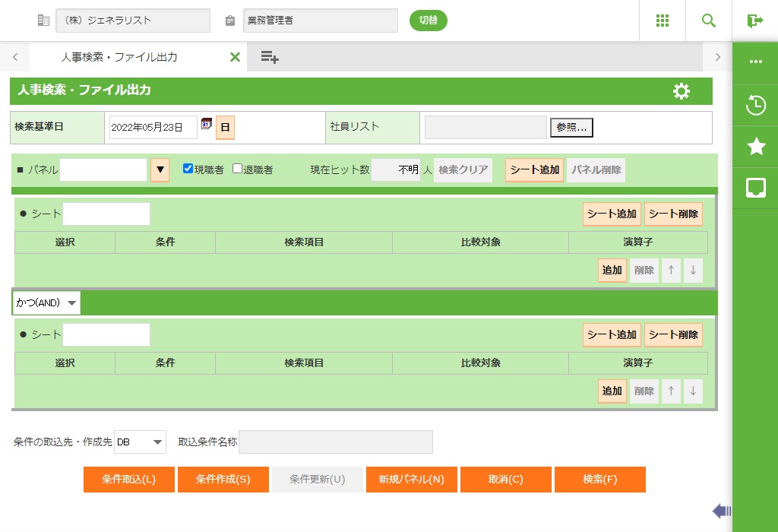Expand the パネル dropdown arrow
The height and width of the screenshot is (532, 778).
tap(160, 170)
